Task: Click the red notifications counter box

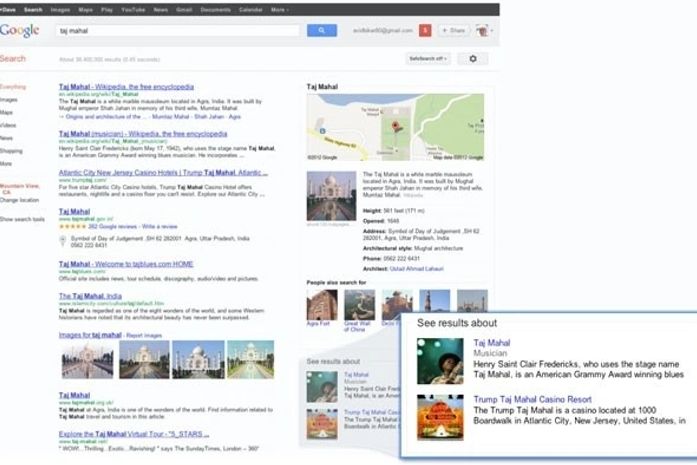Action: (x=425, y=30)
